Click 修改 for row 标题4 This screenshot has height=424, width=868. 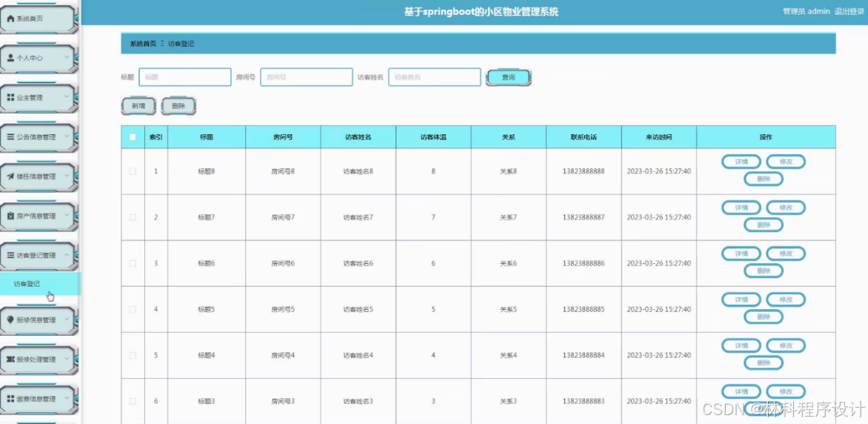[786, 345]
